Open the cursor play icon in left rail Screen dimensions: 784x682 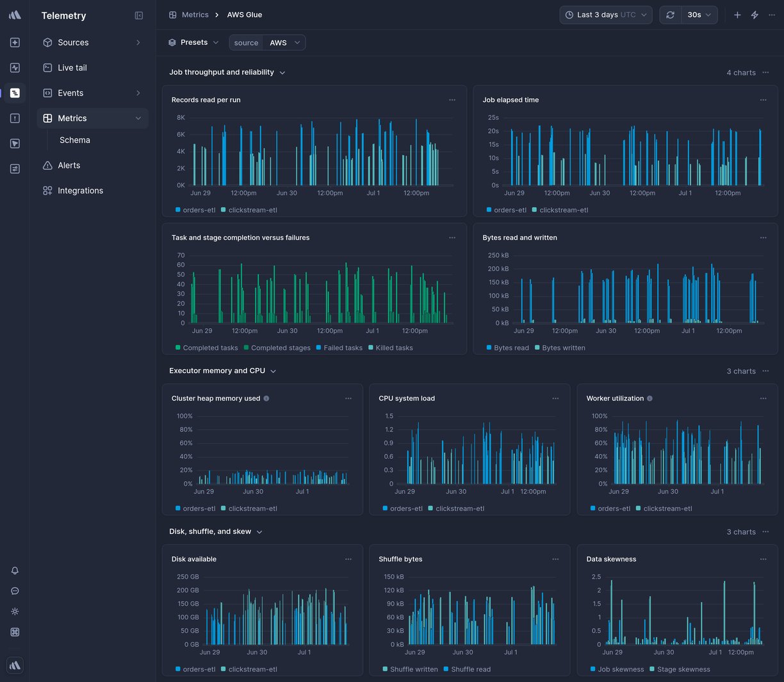pos(15,144)
